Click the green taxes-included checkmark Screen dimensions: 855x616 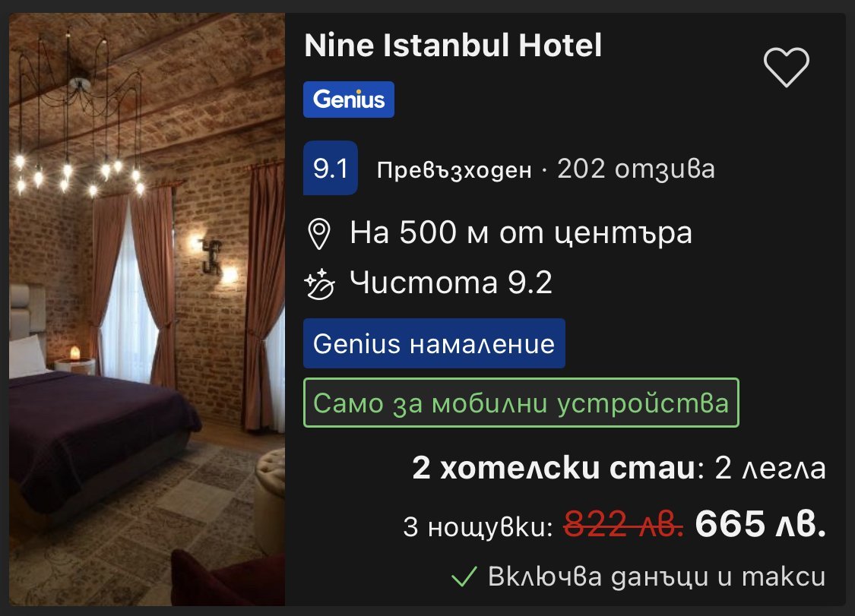pos(464,577)
